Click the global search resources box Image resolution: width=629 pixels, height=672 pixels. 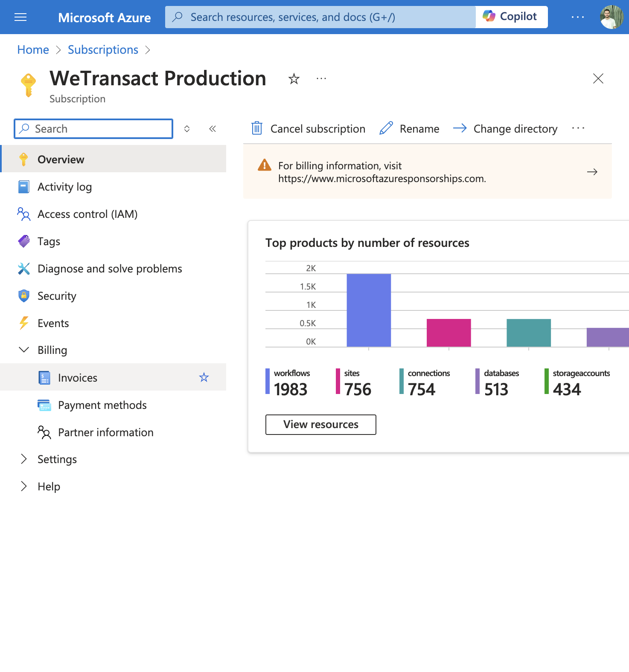tap(320, 17)
